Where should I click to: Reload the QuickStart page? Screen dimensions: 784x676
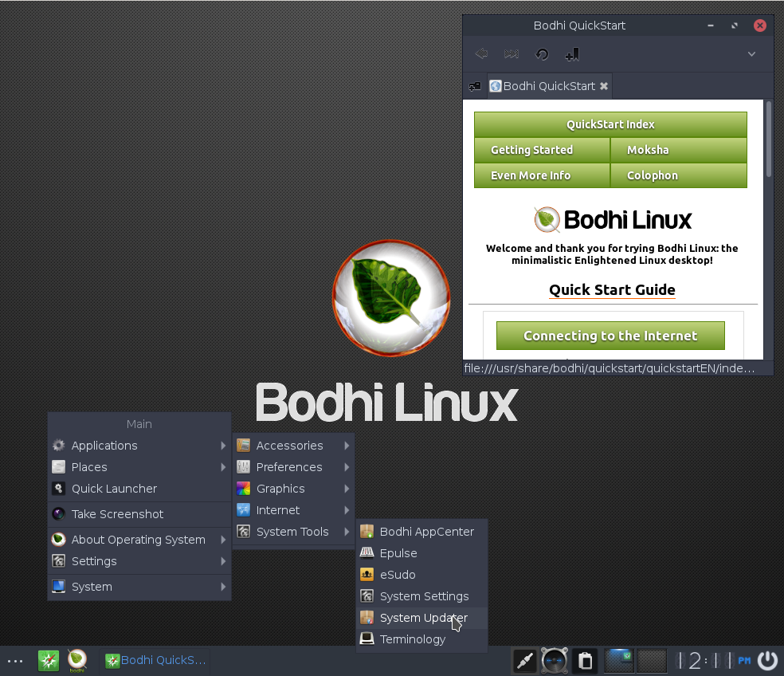(x=542, y=53)
